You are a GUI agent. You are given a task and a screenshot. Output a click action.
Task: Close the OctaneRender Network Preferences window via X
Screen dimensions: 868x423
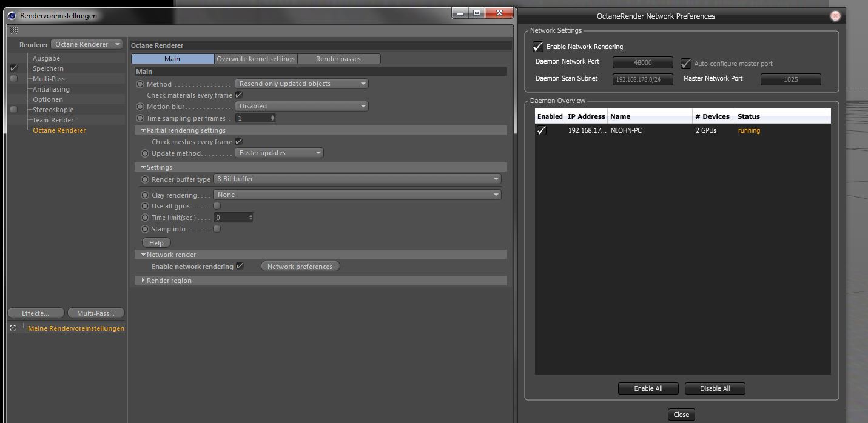click(x=835, y=16)
